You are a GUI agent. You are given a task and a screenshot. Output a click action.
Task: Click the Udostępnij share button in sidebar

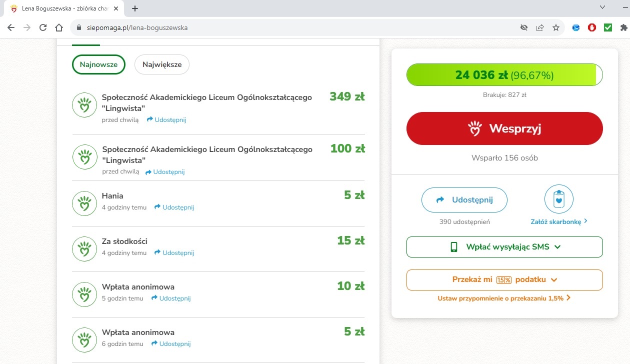click(464, 200)
